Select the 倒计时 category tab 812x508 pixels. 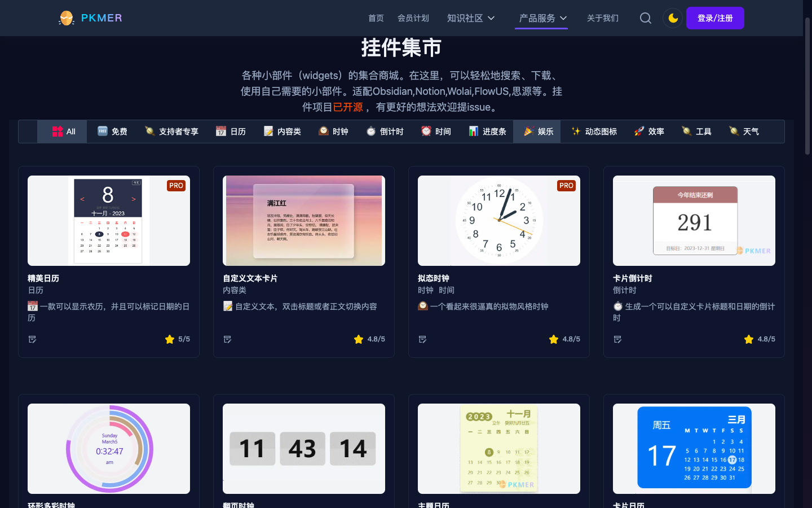coord(385,132)
